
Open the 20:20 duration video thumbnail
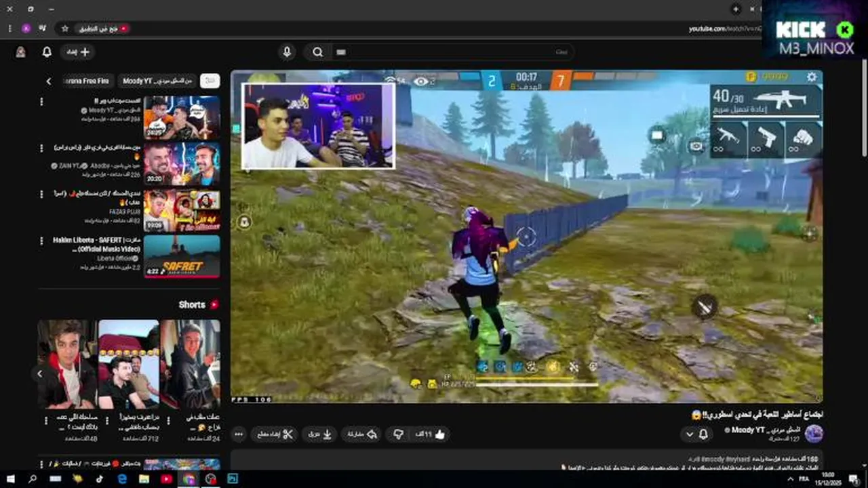click(182, 163)
